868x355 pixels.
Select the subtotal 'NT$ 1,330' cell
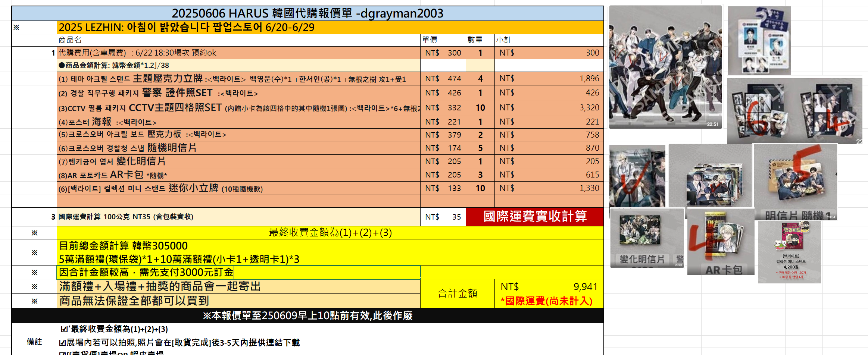(x=549, y=188)
